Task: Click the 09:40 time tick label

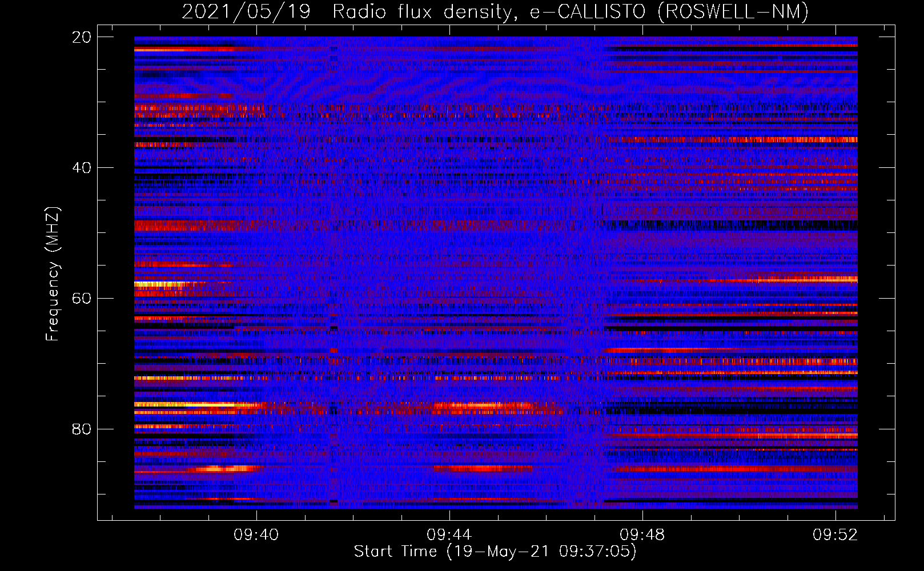Action: pyautogui.click(x=256, y=534)
